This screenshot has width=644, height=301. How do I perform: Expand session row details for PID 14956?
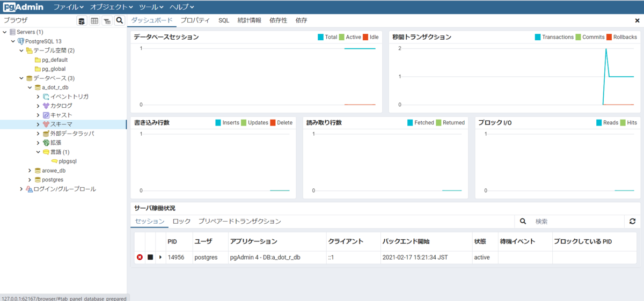click(160, 258)
